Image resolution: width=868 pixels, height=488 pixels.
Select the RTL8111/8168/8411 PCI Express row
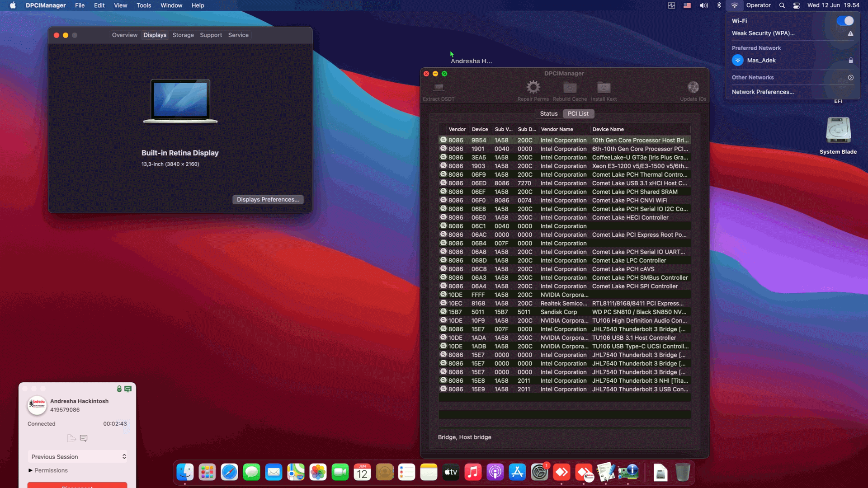564,304
